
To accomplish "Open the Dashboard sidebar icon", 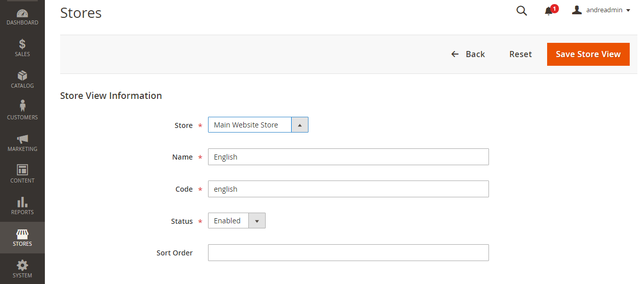I will coord(22,16).
